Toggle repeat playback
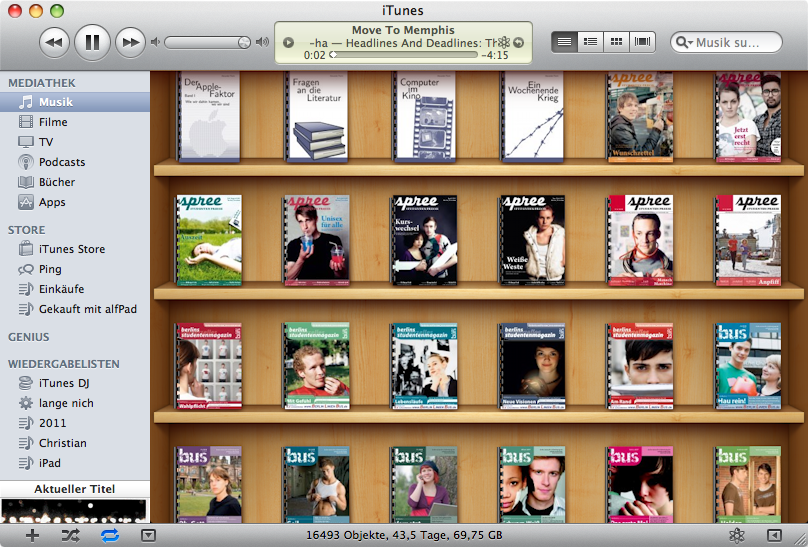808x547 pixels. 110,536
